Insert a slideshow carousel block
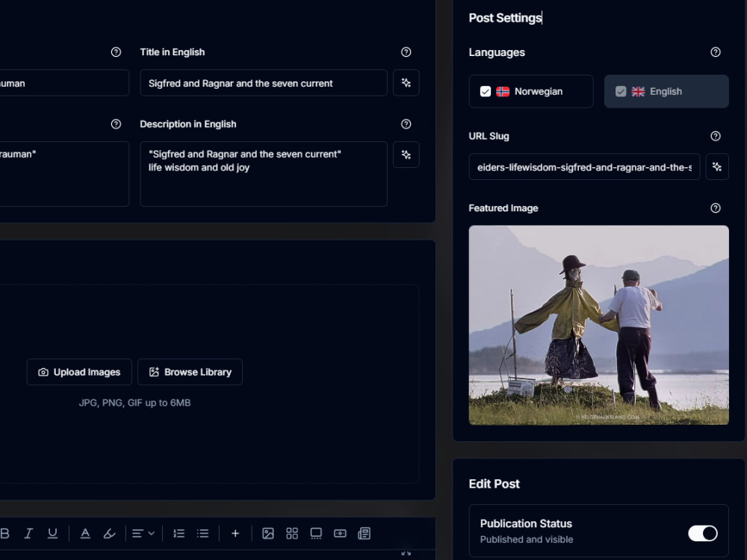 pos(316,533)
